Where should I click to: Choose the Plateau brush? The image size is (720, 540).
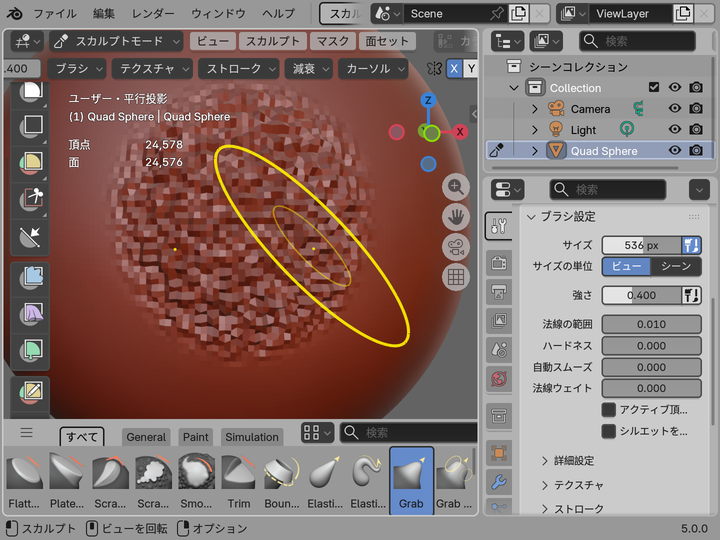(67, 480)
